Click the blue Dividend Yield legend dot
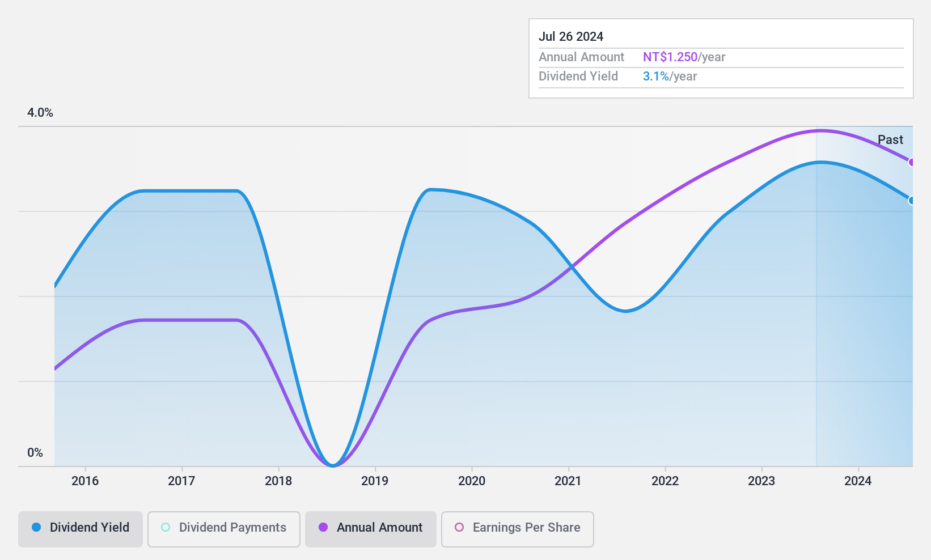Screen dimensions: 931x560 coord(36,527)
